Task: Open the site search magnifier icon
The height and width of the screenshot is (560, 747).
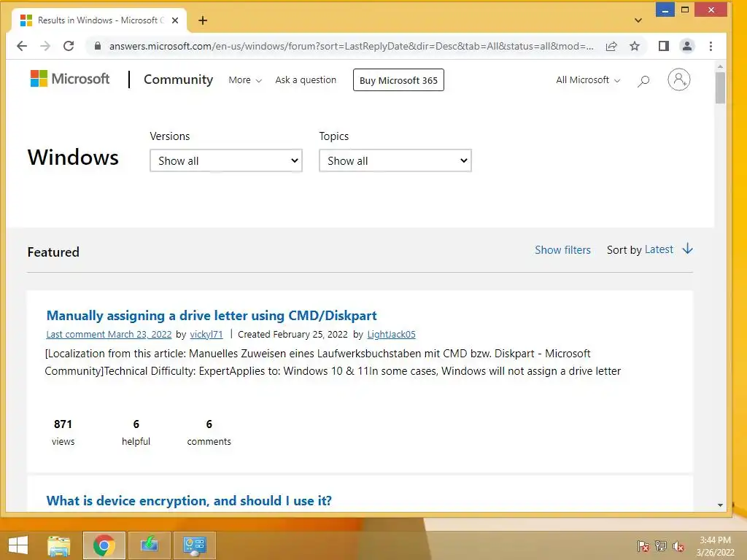Action: tap(643, 81)
